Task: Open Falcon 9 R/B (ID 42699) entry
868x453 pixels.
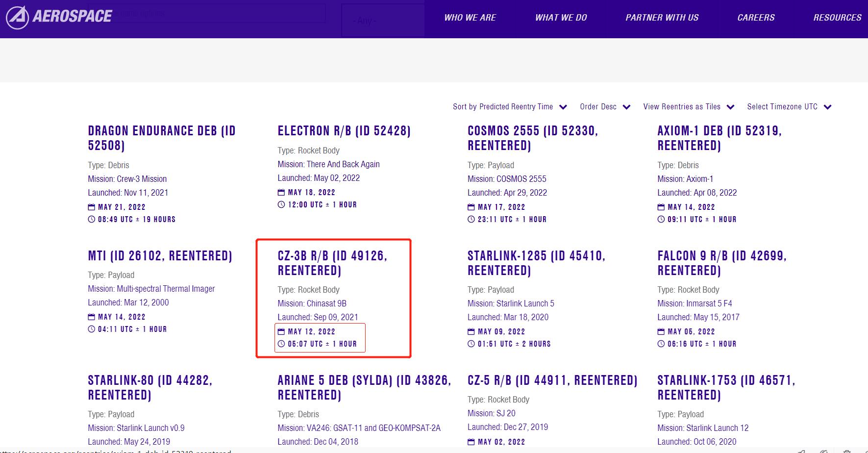Action: pos(722,263)
